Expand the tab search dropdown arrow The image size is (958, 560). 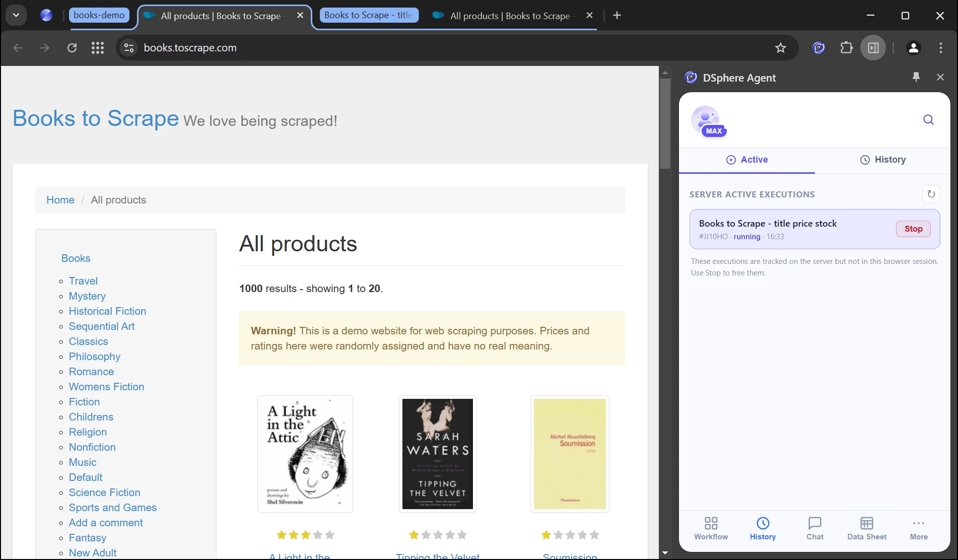[16, 15]
